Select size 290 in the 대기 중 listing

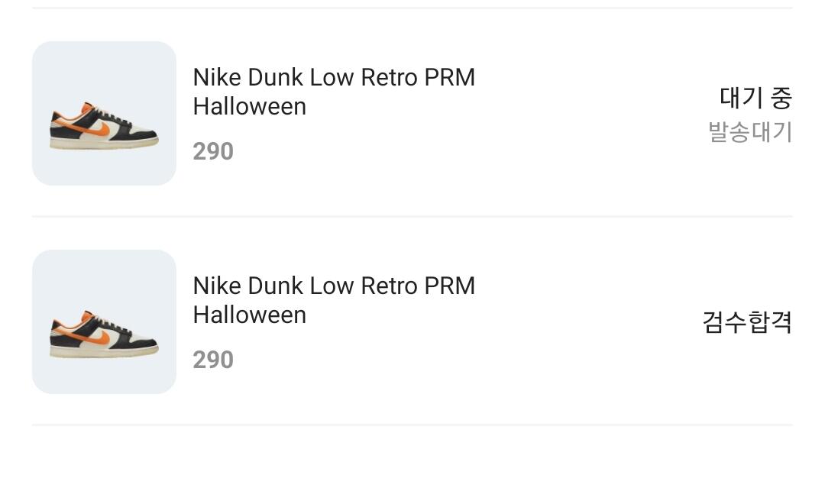(213, 151)
